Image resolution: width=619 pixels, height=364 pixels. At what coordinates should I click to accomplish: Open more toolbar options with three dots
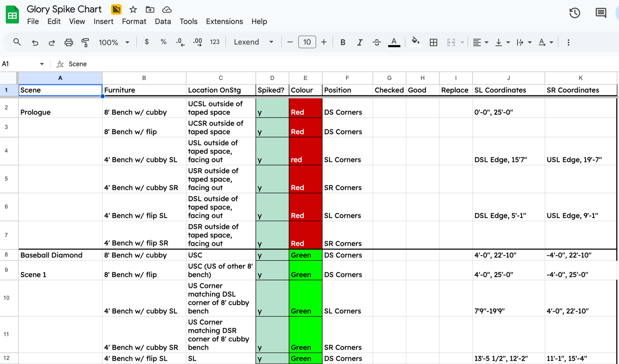[x=568, y=42]
